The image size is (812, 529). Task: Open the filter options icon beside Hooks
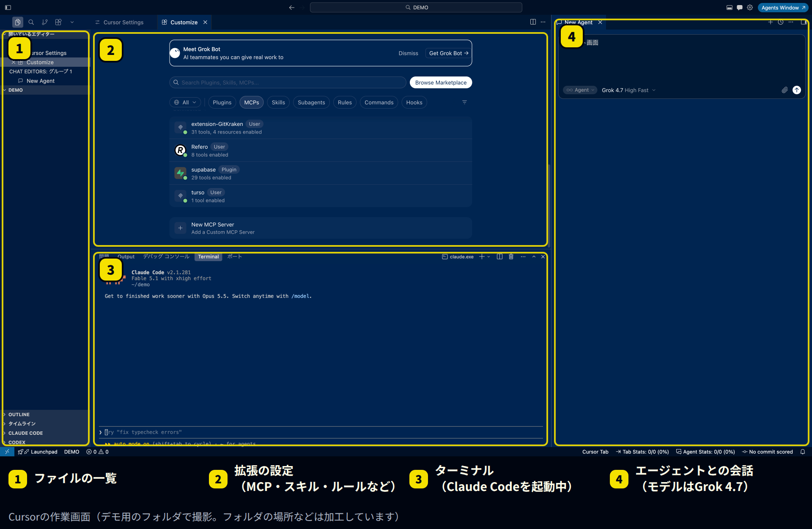tap(464, 102)
